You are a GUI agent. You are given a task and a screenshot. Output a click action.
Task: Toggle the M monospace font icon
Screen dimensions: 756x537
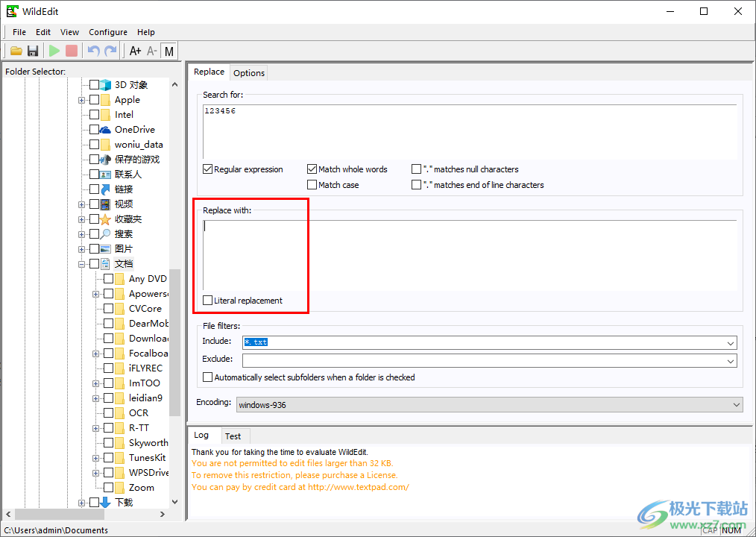(169, 51)
